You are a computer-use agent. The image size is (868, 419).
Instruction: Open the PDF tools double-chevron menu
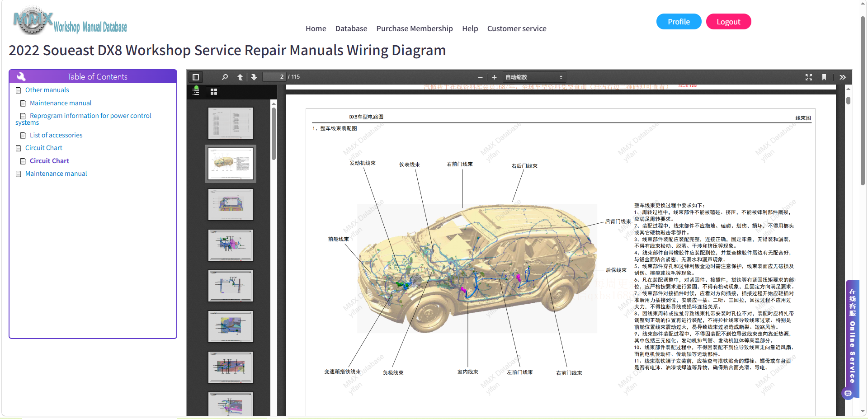point(843,77)
